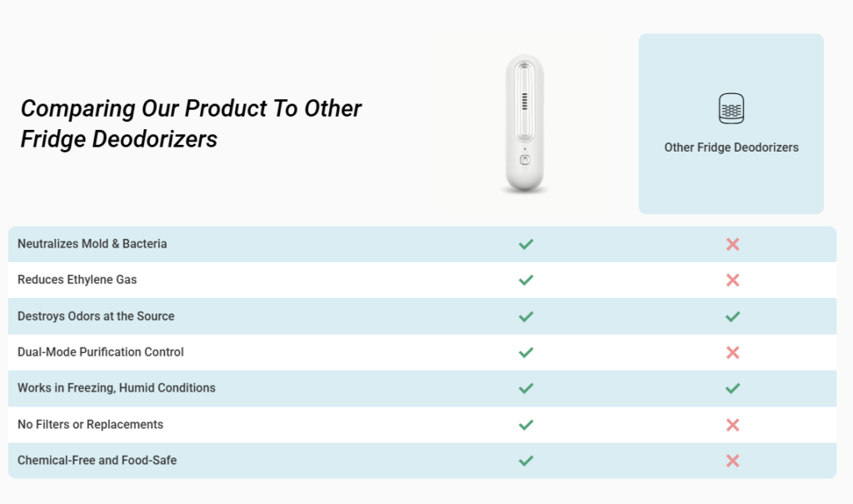
Task: Click green checkmark in Reduces Ethylene Gas row
Action: coord(526,280)
